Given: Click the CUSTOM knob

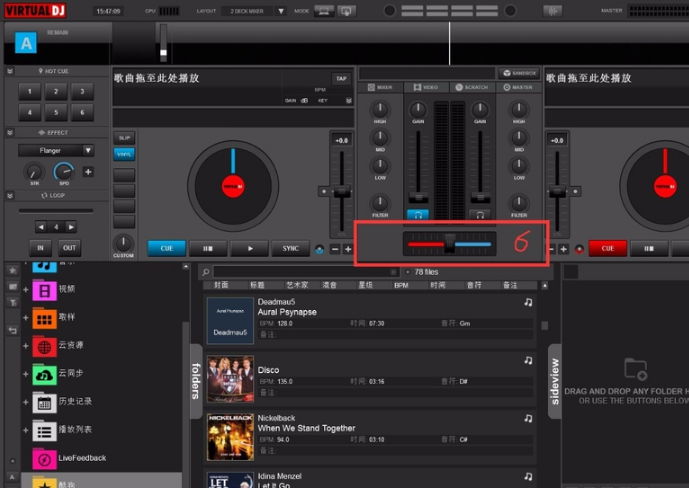Looking at the screenshot, I should coord(123,242).
